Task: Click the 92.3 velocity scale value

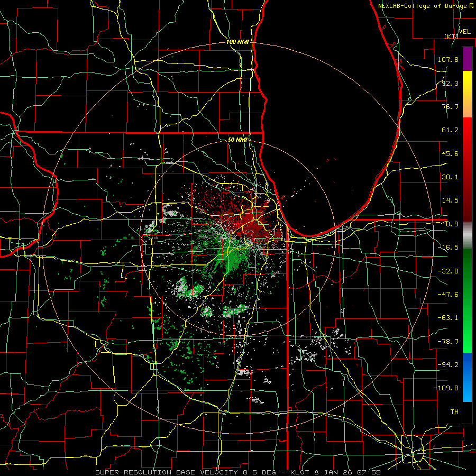Action: [450, 83]
